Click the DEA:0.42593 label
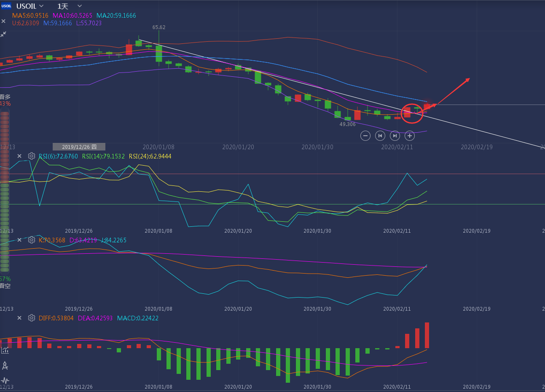 (x=95, y=318)
